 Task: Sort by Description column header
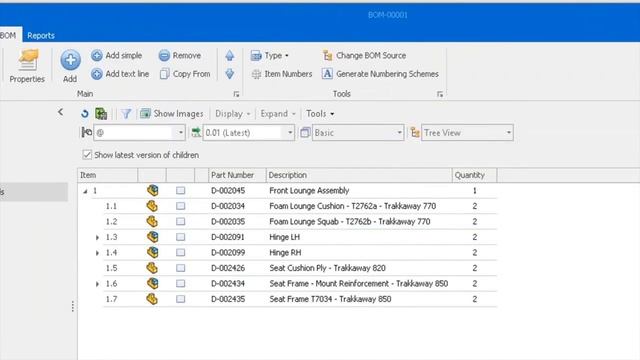[x=359, y=175]
